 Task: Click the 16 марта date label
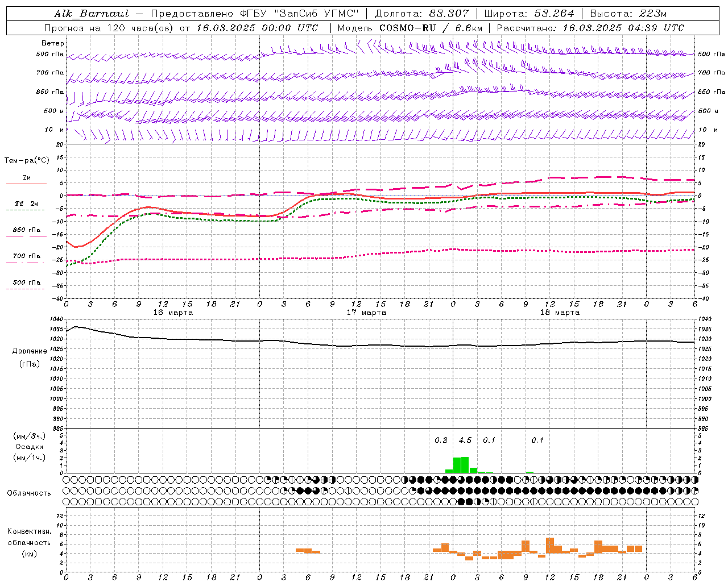173,313
